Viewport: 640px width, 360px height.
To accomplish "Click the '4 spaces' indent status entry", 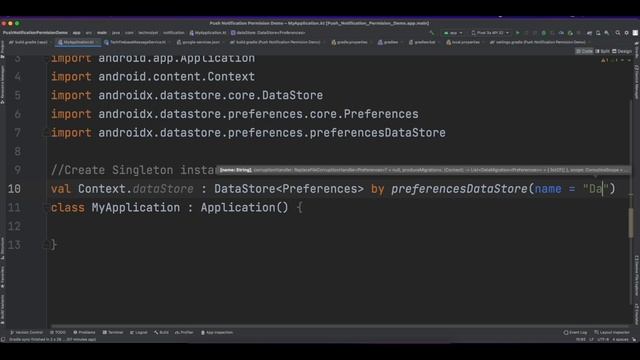I will pyautogui.click(x=620, y=340).
